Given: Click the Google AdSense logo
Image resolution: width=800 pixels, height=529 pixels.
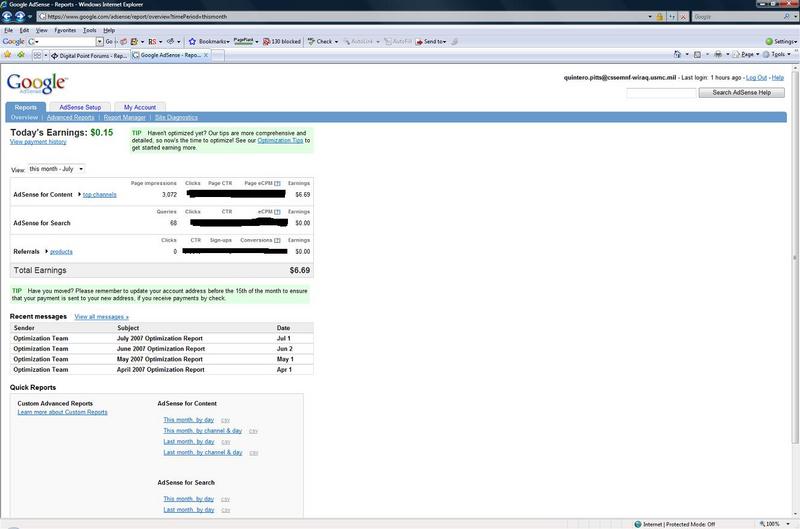Looking at the screenshot, I should (37, 84).
